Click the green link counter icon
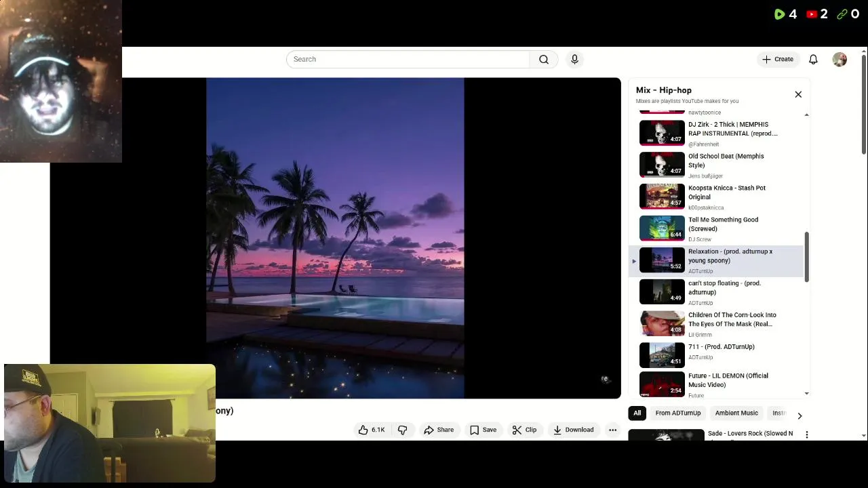The height and width of the screenshot is (488, 868). [x=842, y=14]
